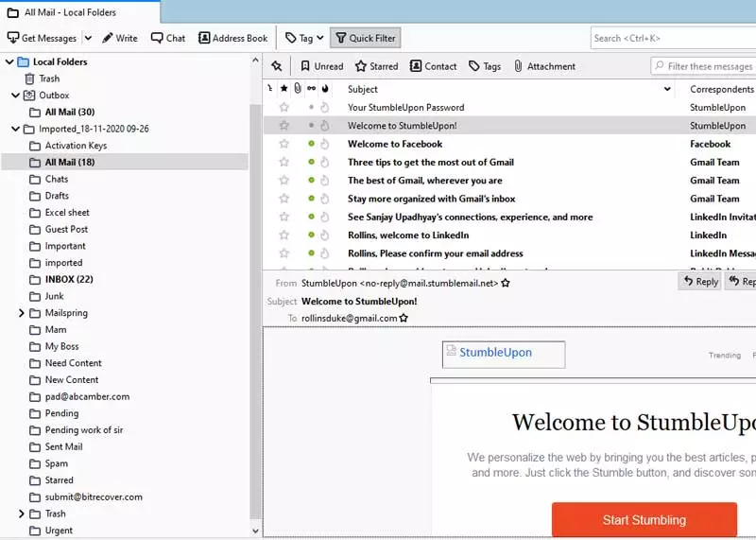756x540 pixels.
Task: Filter messages by Contact
Action: pyautogui.click(x=433, y=66)
